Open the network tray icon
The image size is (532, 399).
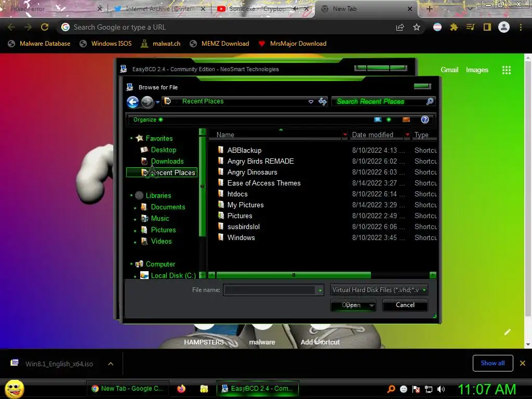coord(429,389)
